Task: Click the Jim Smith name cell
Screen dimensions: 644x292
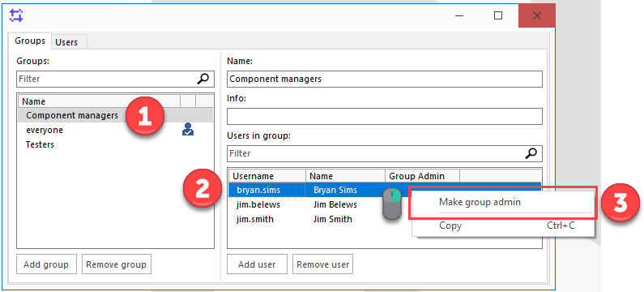Action: [x=333, y=219]
